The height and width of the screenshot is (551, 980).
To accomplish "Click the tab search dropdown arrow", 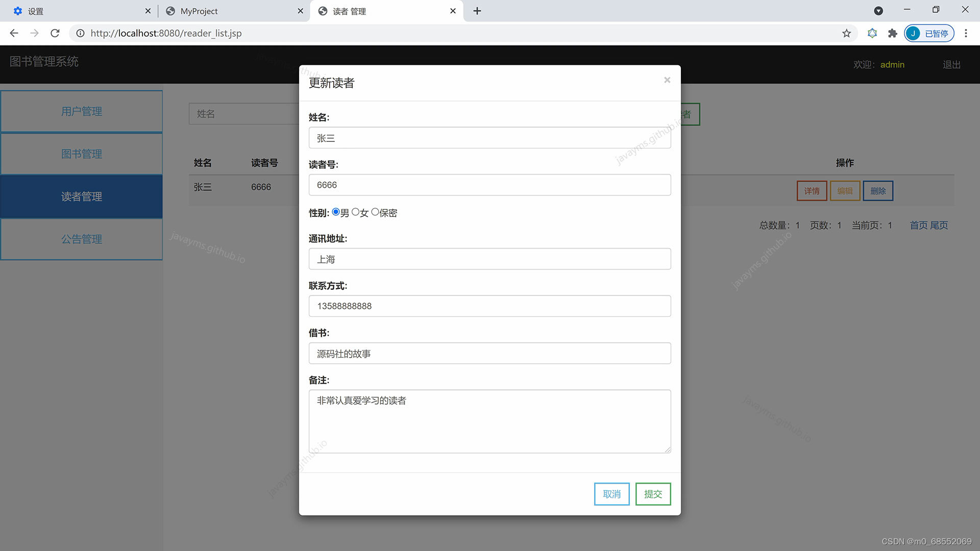I will pos(878,11).
